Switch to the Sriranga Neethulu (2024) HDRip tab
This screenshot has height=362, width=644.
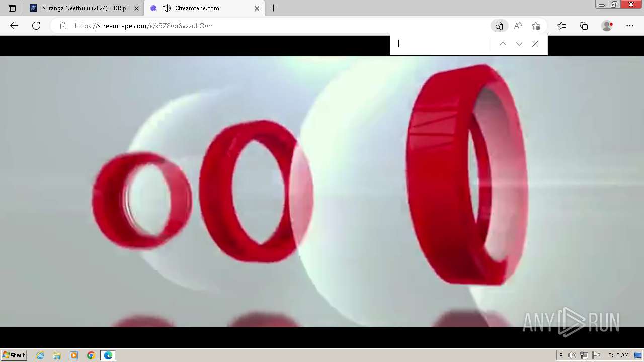click(84, 8)
